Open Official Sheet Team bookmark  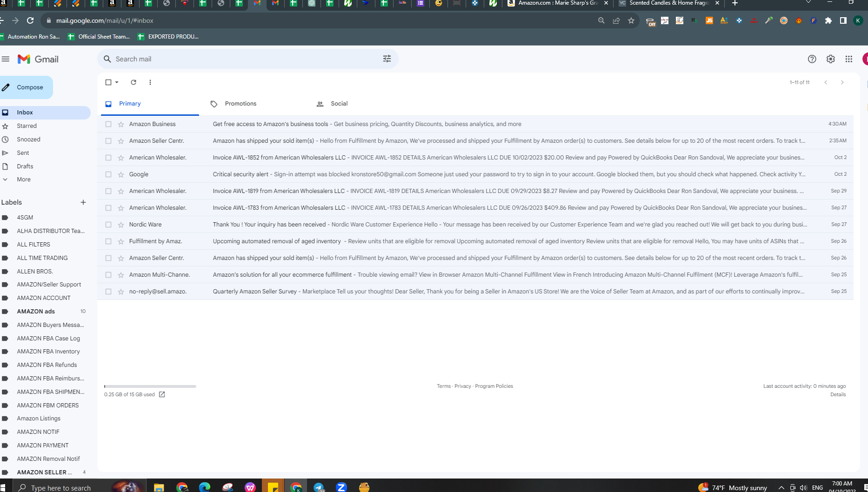pyautogui.click(x=99, y=37)
